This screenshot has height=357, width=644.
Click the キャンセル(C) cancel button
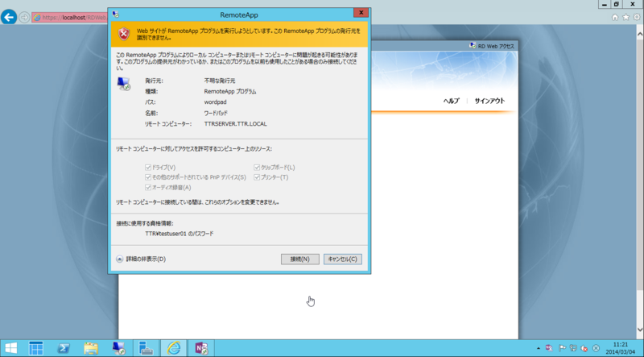coord(343,259)
